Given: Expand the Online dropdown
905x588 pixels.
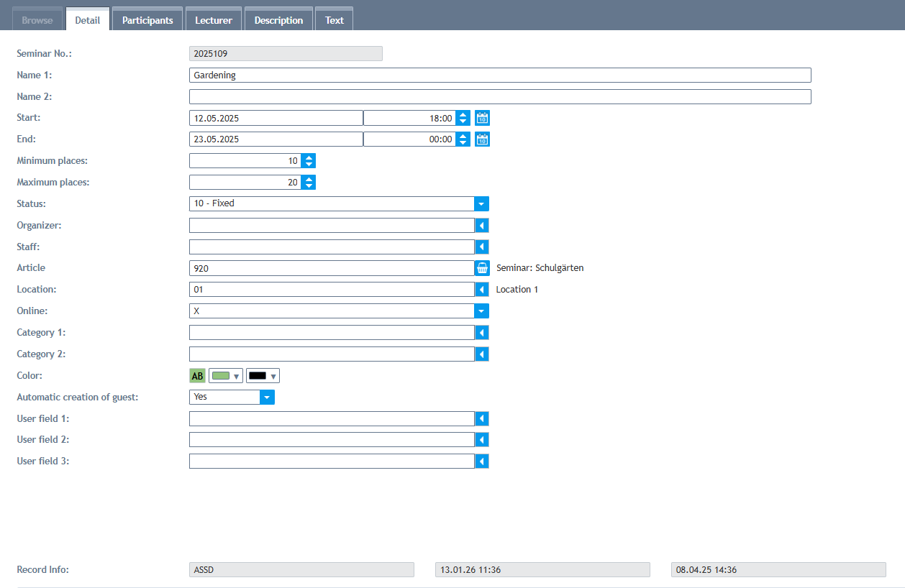Looking at the screenshot, I should coord(482,311).
